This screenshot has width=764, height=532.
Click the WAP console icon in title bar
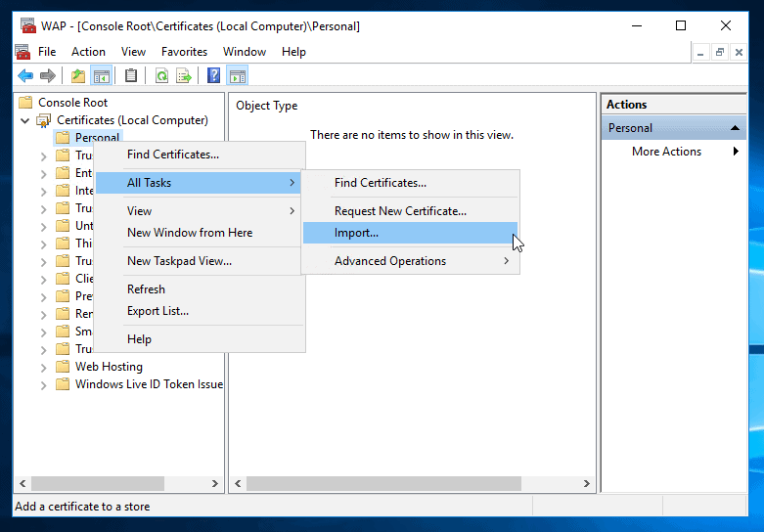28,25
